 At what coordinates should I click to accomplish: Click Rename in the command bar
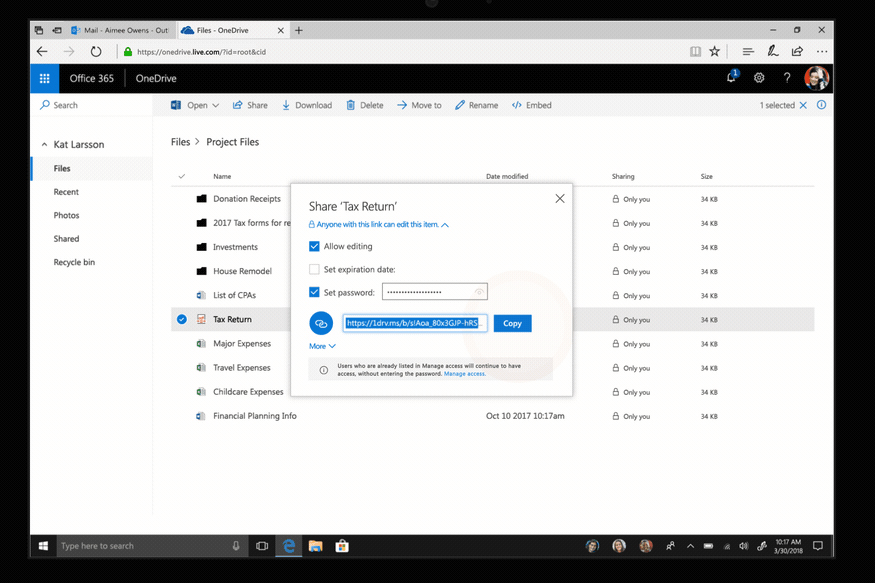[x=477, y=105]
